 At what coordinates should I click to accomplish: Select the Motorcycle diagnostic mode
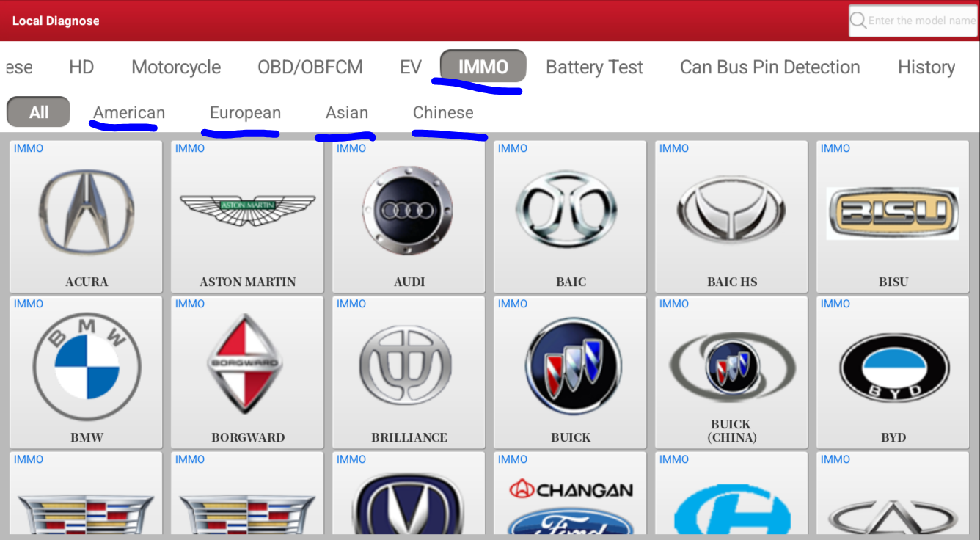(x=176, y=67)
